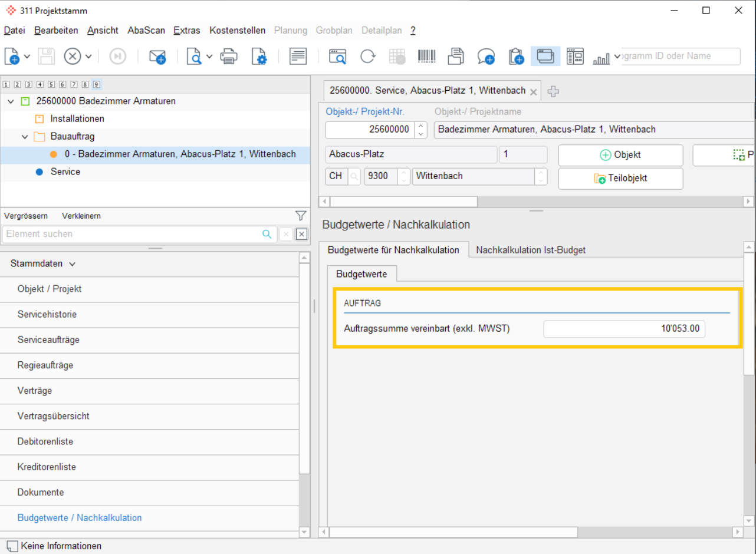
Task: Open Serviceaufträge in the Stammdaten list
Action: [150, 340]
